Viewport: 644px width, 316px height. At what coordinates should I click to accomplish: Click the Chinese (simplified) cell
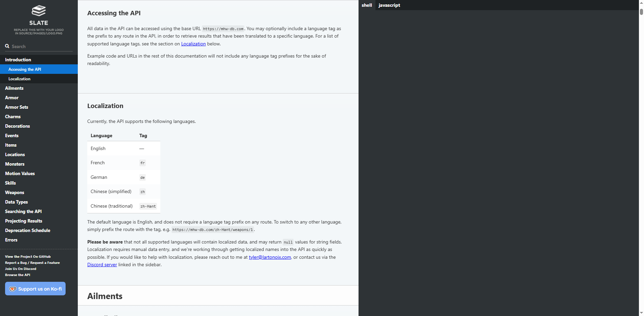[112, 192]
